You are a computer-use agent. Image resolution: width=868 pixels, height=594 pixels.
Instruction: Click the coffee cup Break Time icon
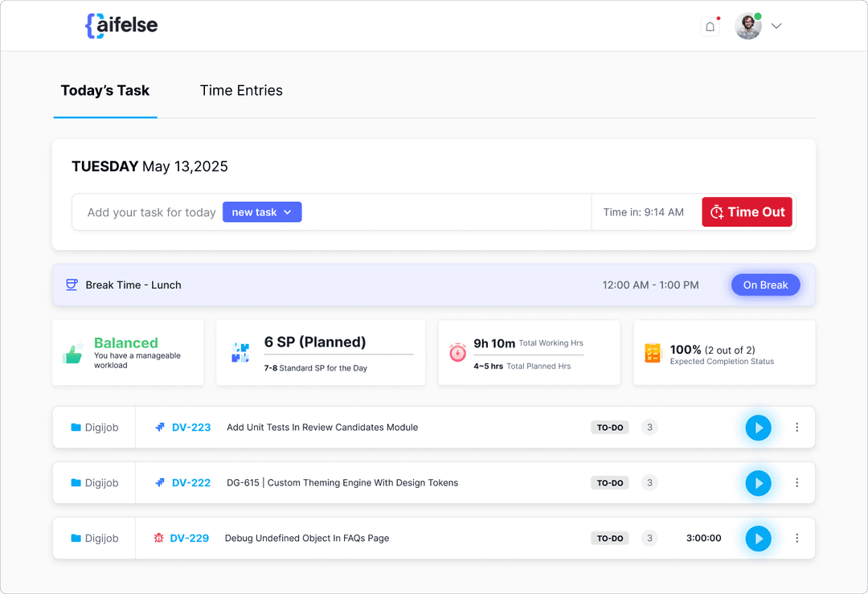point(72,285)
